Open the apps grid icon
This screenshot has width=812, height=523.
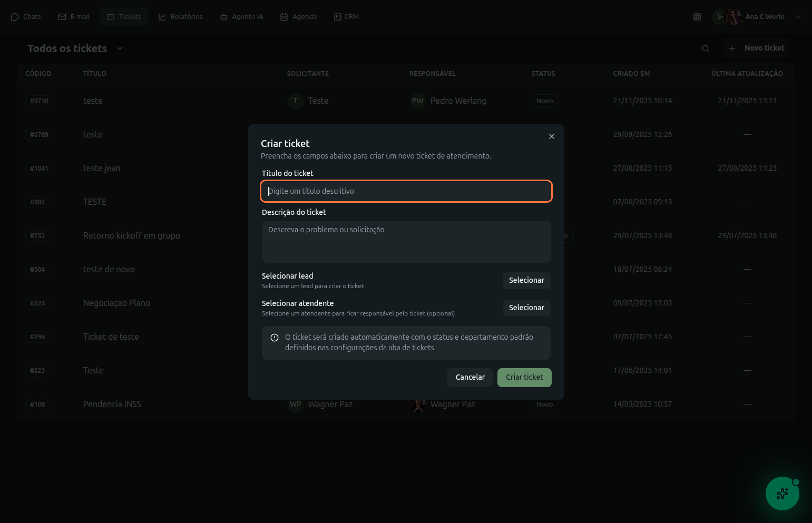(697, 17)
